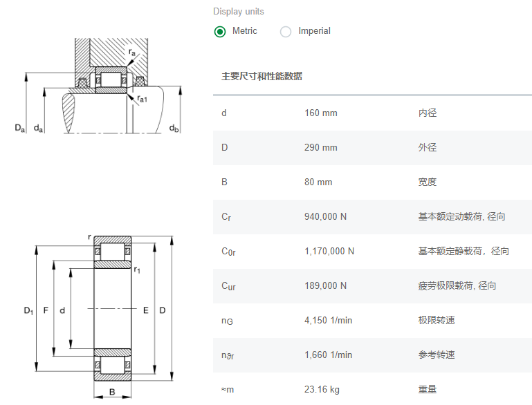Select the 940,000 N dynamic load value
532x405 pixels.
325,216
